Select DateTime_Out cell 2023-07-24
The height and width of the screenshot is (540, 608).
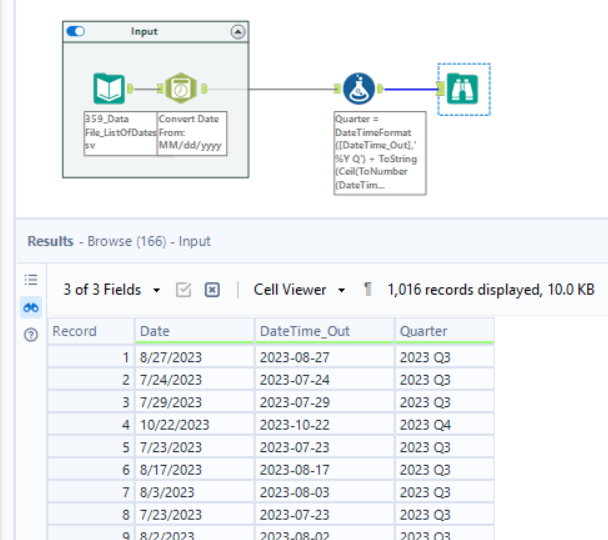(325, 380)
